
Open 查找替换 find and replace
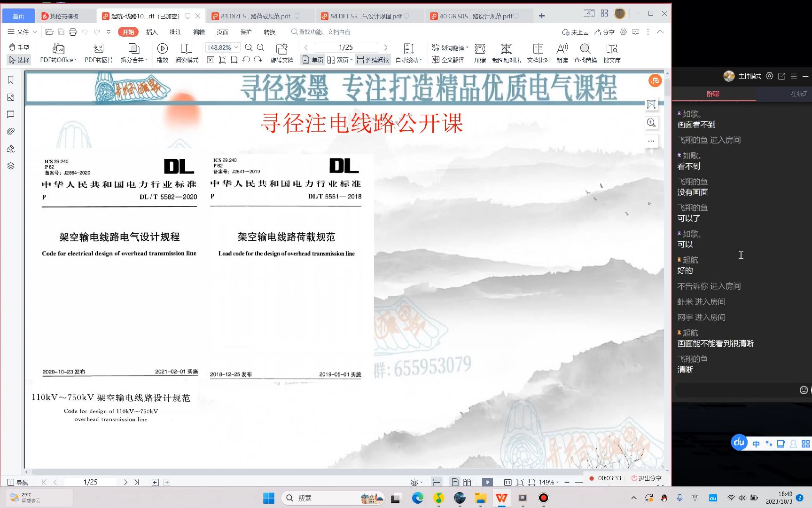[x=586, y=53]
